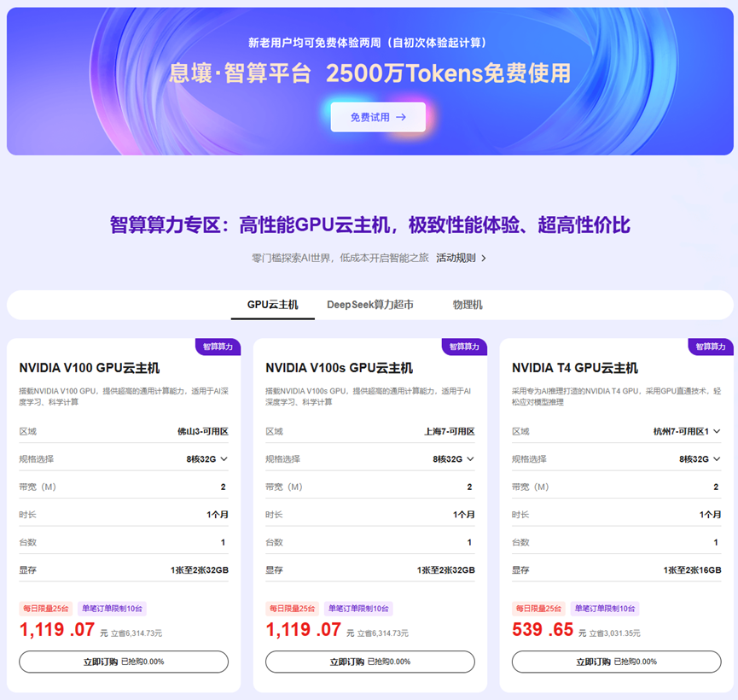Click the NVIDIA T4 GPU云主机 title
Image resolution: width=738 pixels, height=700 pixels.
point(575,368)
